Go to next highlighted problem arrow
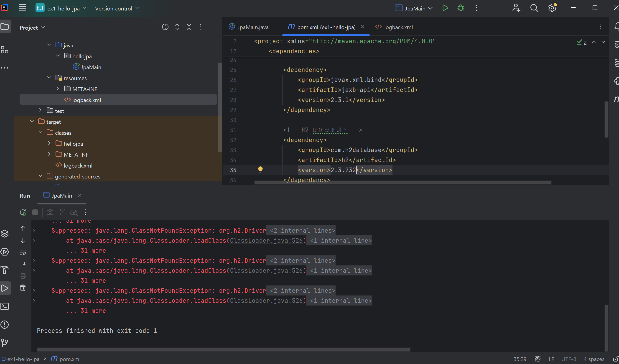 point(603,42)
